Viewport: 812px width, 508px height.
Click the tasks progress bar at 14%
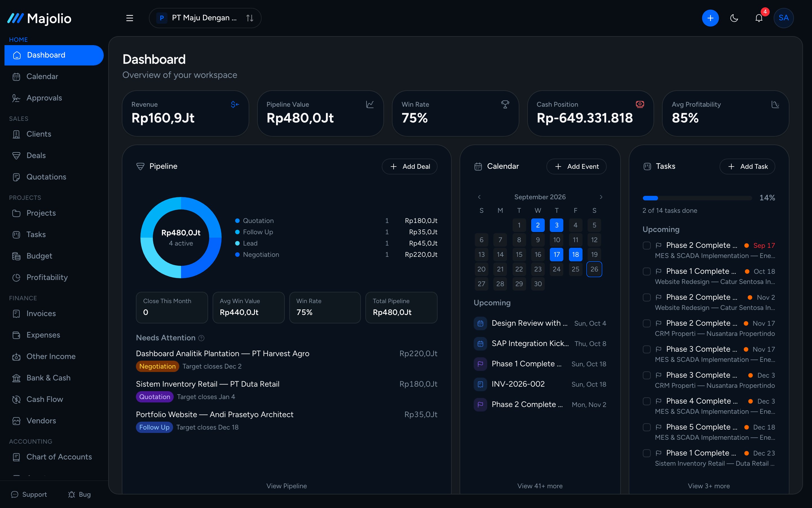697,198
